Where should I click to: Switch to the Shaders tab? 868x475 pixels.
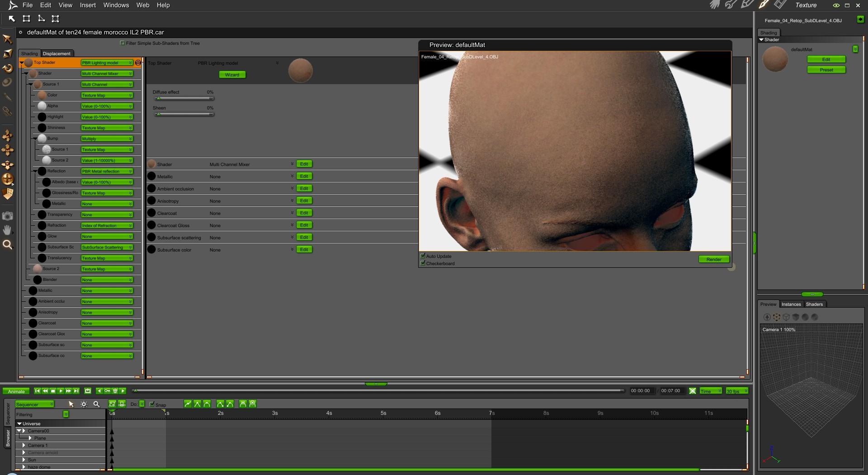coord(814,304)
